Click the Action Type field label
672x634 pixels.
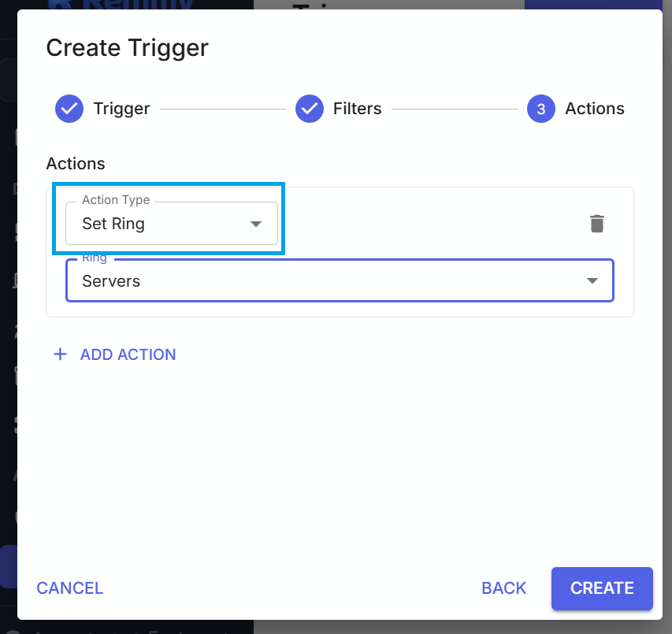pyautogui.click(x=116, y=200)
